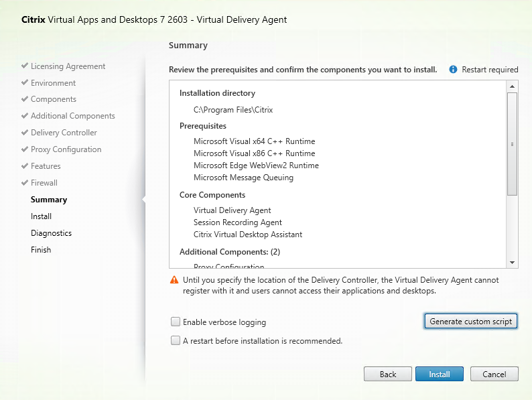Click the blue Restart required info icon

click(453, 70)
